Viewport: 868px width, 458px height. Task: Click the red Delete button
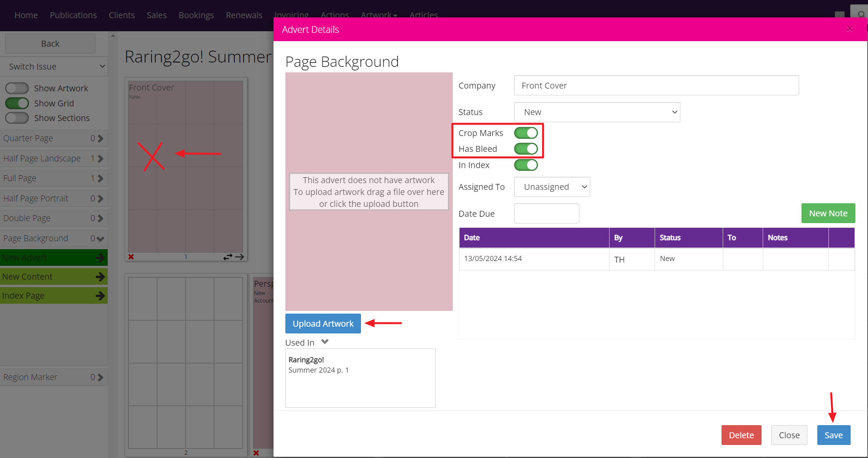pyautogui.click(x=741, y=435)
